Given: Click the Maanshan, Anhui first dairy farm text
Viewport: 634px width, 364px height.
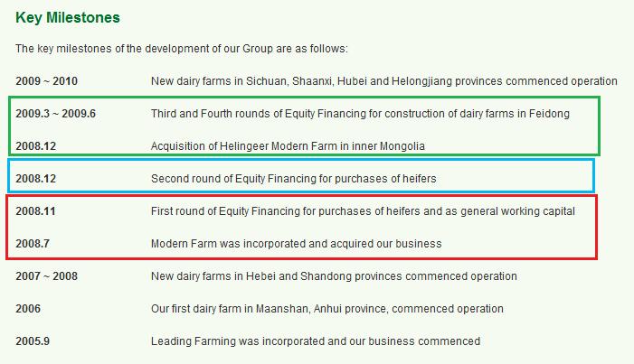Looking at the screenshot, I should 326,309.
